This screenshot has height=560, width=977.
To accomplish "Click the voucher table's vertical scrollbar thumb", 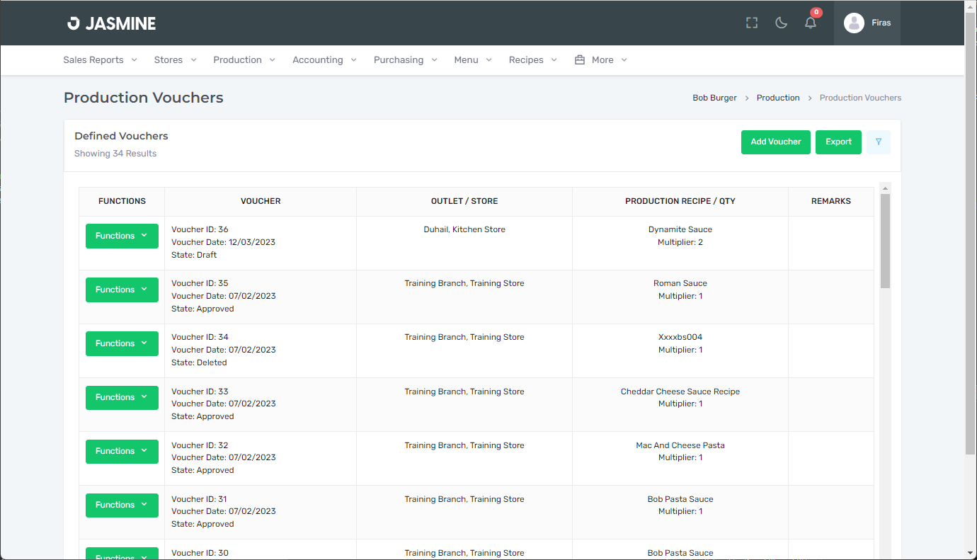I will tap(885, 241).
